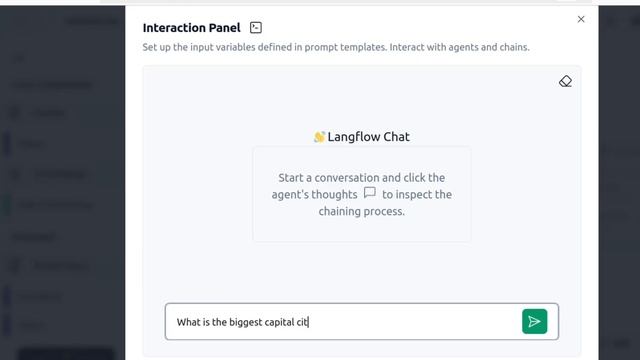This screenshot has height=360, width=640.
Task: Click the dimmed backdrop right of the dialog
Action: click(619, 184)
